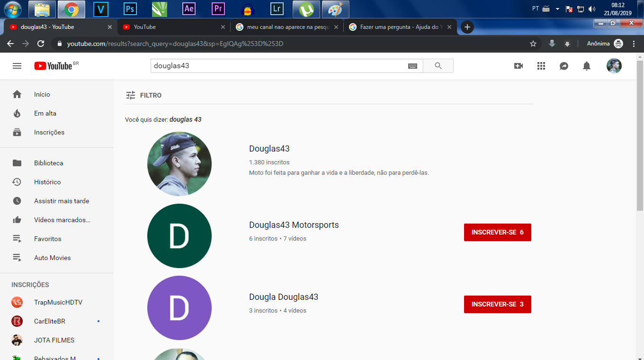
Task: Open the notifications bell
Action: pos(587,66)
